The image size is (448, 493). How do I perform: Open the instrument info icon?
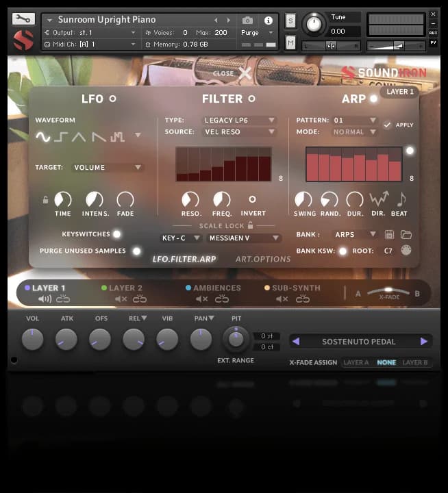coord(268,21)
